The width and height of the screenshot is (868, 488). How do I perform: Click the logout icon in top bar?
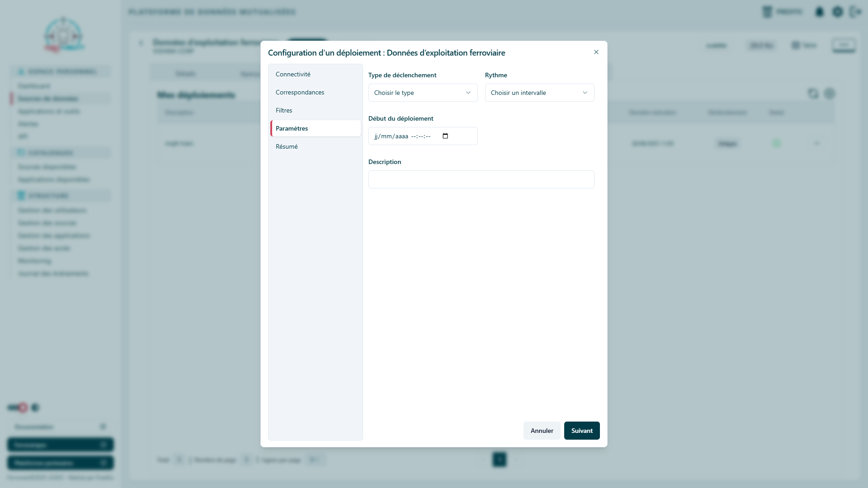[x=855, y=12]
